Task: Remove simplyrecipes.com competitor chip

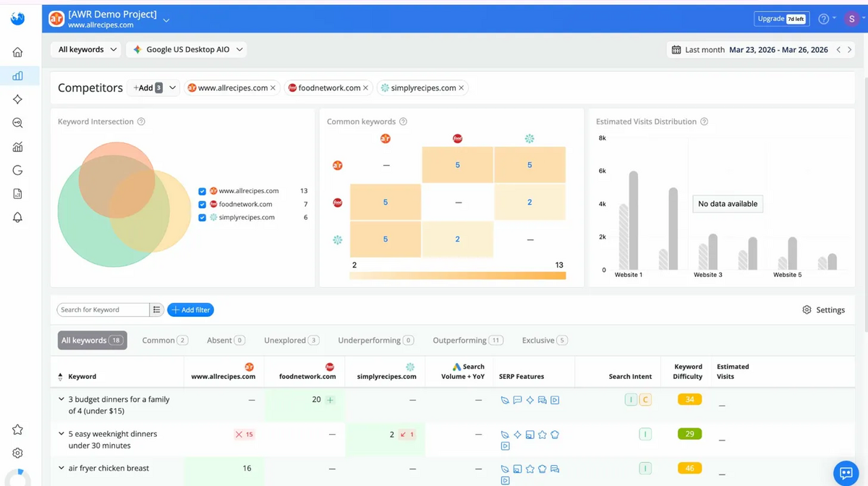Action: [x=461, y=88]
